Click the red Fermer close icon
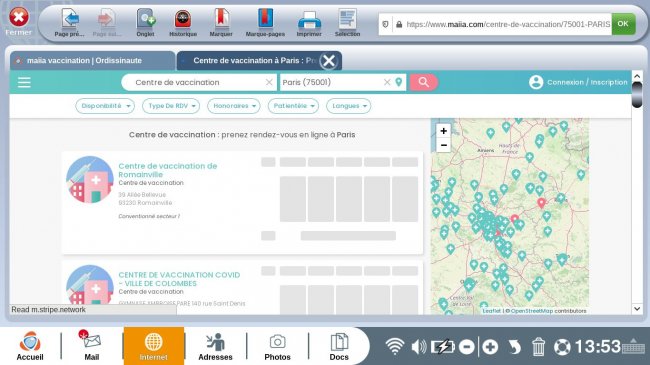The image size is (650, 365). [x=19, y=17]
